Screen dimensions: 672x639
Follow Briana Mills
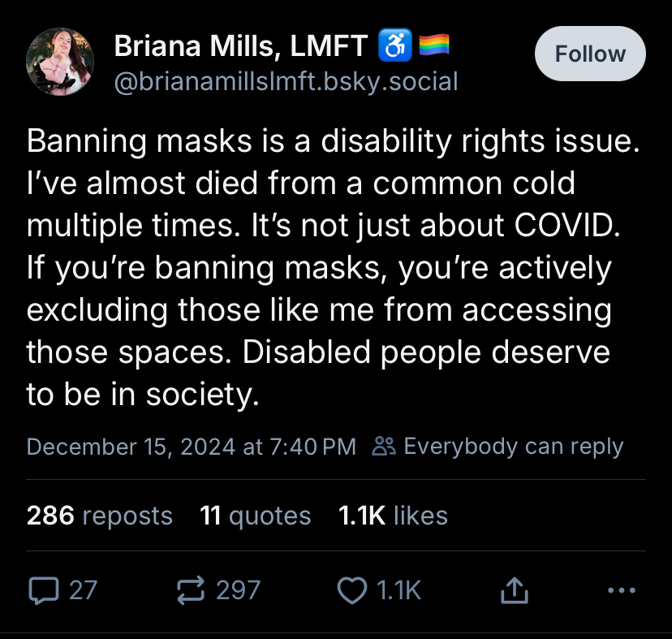590,54
